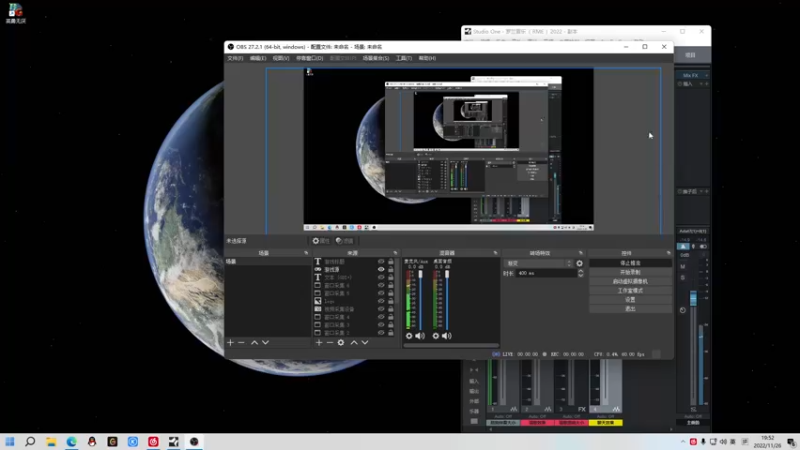Image resolution: width=800 pixels, height=450 pixels.
Task: Open source properties gear in Sources panel
Action: [341, 343]
